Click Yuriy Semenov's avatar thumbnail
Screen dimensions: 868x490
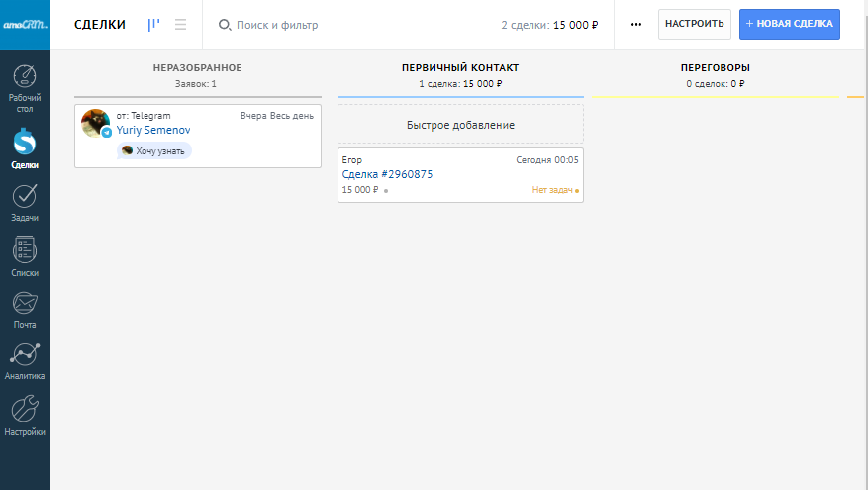point(95,124)
